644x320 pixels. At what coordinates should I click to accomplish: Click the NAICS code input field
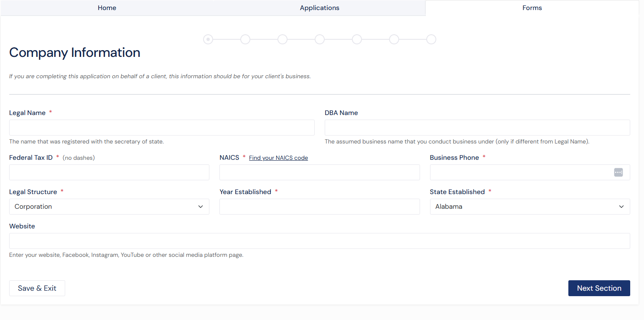[x=319, y=172]
